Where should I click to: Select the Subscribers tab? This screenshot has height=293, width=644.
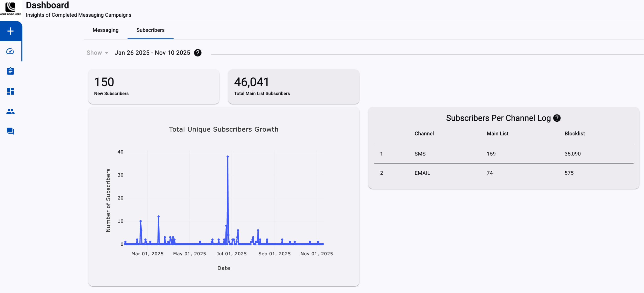150,30
